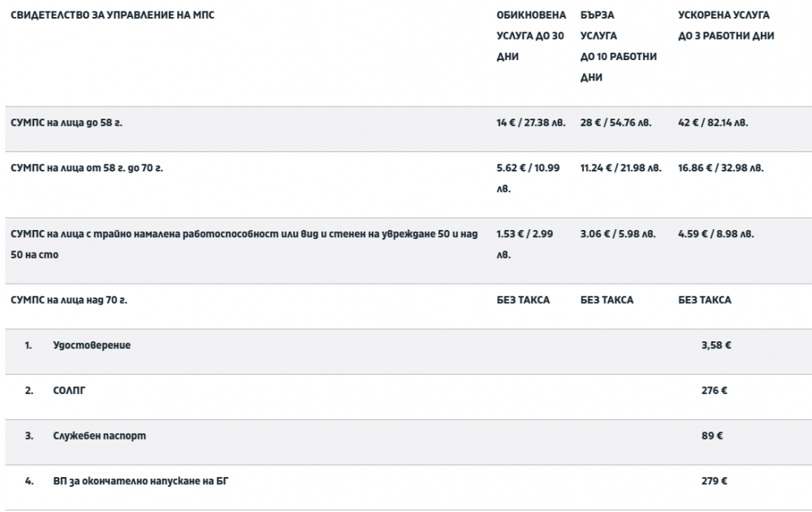The width and height of the screenshot is (812, 512).
Task: Click row 'СУМПС на лица над 70 г.'
Action: tap(69, 300)
